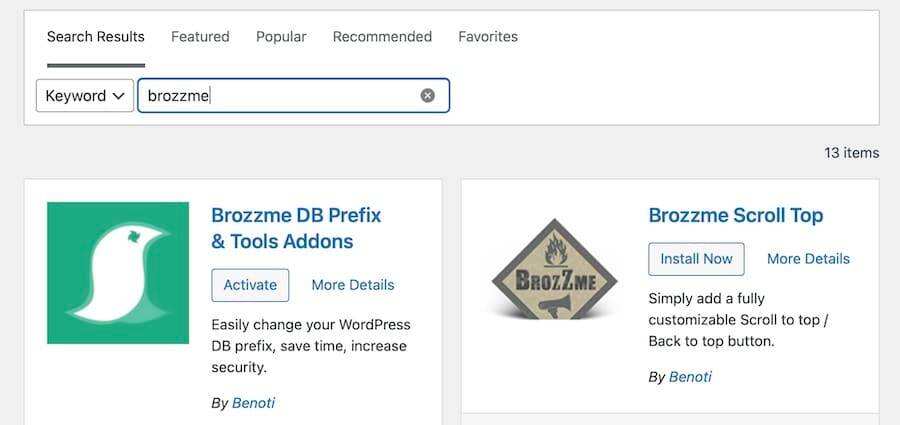
Task: Select the Recommended tab
Action: point(382,37)
